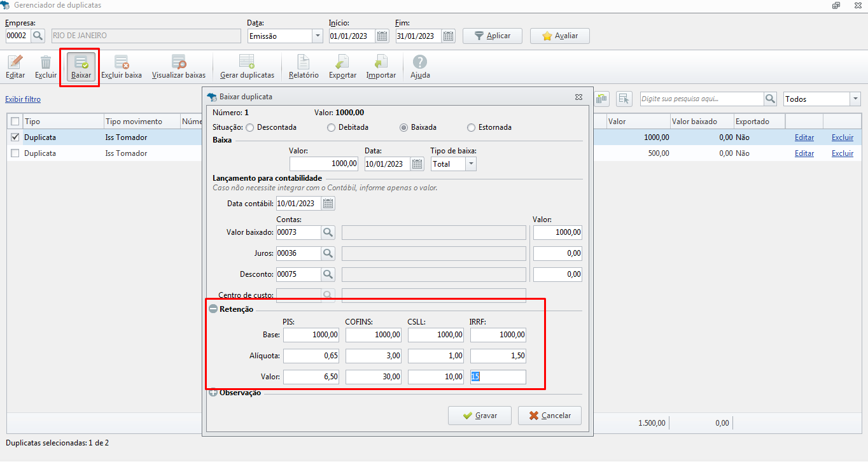The width and height of the screenshot is (868, 462).
Task: Sort grid by Exportado column header
Action: click(x=759, y=122)
